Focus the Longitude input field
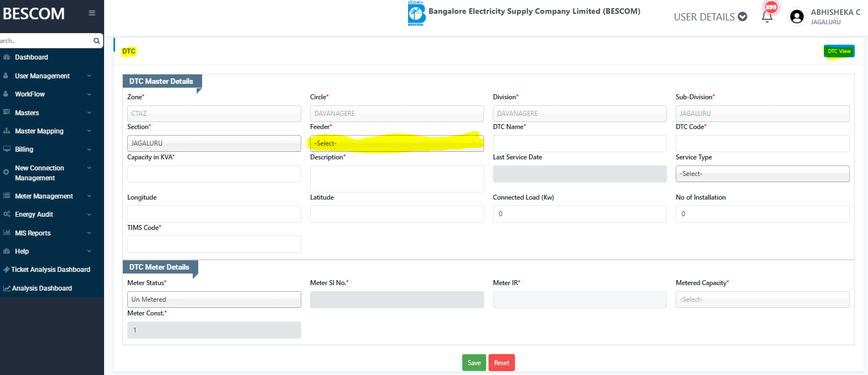This screenshot has width=868, height=375. [x=214, y=214]
